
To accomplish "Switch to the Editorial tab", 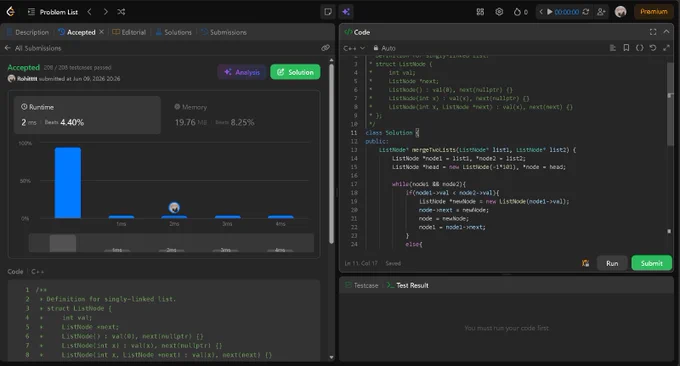I will pyautogui.click(x=129, y=32).
